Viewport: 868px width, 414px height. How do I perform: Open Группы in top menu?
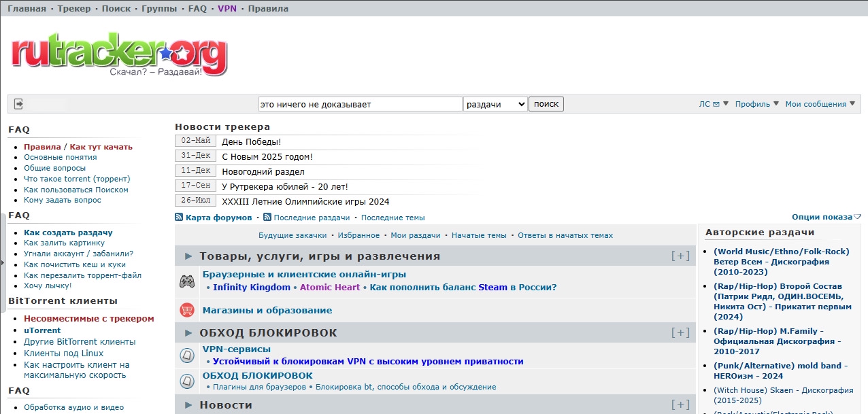[159, 9]
